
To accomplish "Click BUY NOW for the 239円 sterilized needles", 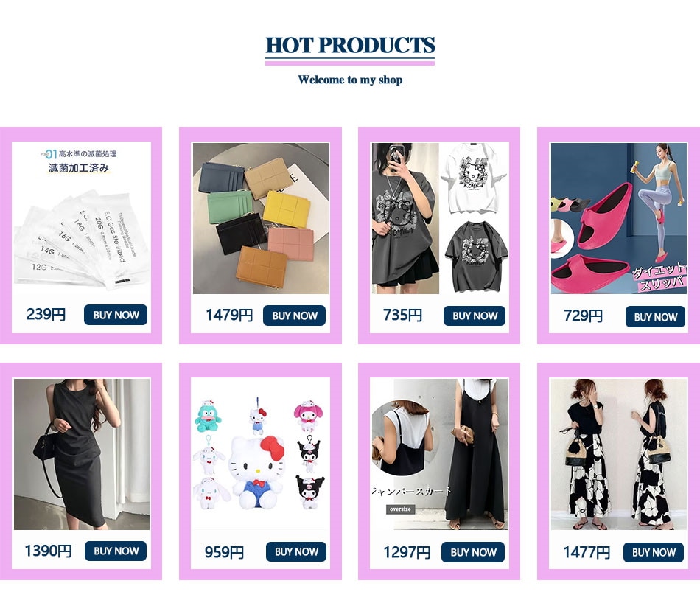I will coord(116,315).
